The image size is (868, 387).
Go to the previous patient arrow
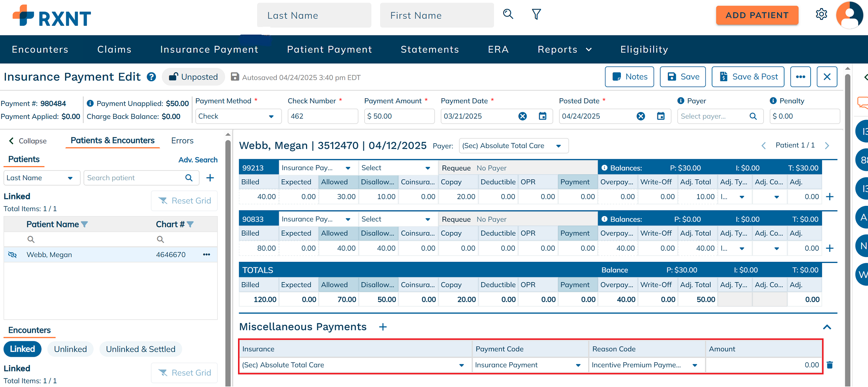(764, 146)
